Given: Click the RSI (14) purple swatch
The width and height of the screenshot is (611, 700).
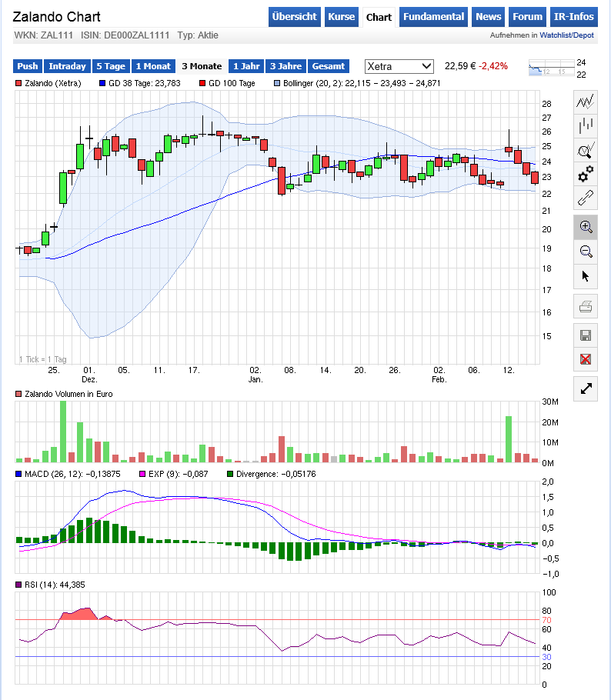Looking at the screenshot, I should (x=18, y=585).
